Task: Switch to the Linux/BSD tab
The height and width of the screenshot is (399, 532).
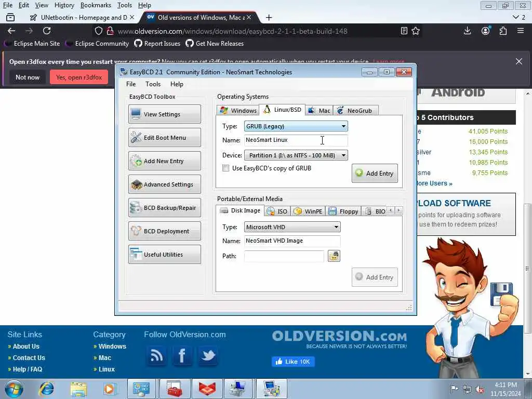Action: (282, 110)
